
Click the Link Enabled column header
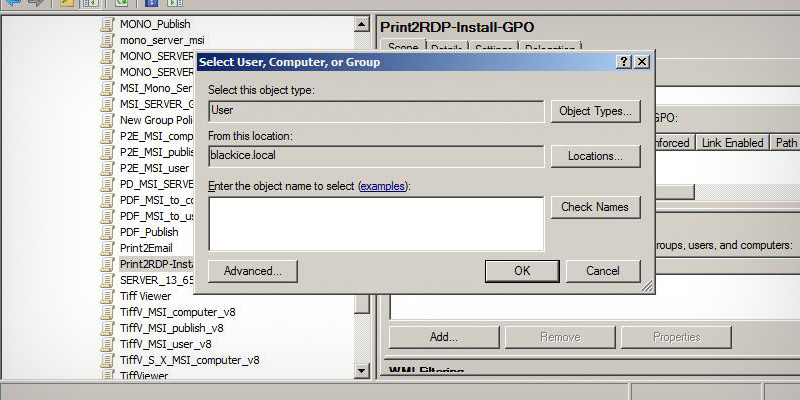[733, 143]
